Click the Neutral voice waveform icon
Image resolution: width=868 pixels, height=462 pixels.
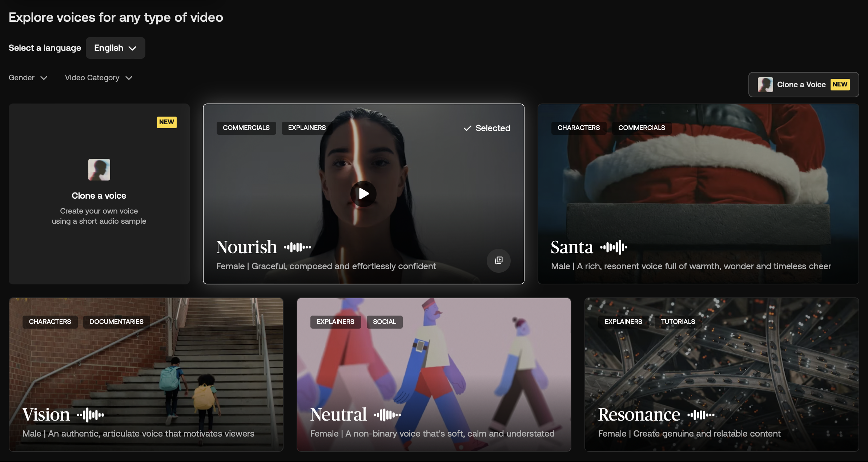387,415
